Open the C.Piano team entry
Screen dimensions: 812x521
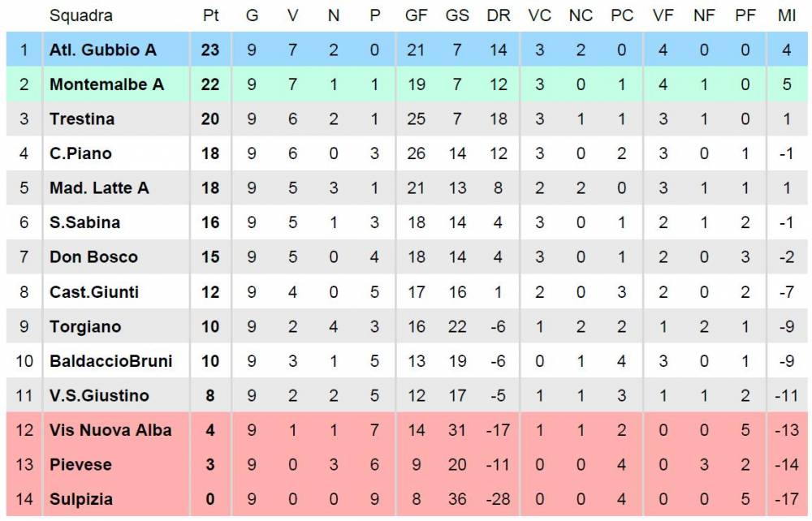[80, 153]
